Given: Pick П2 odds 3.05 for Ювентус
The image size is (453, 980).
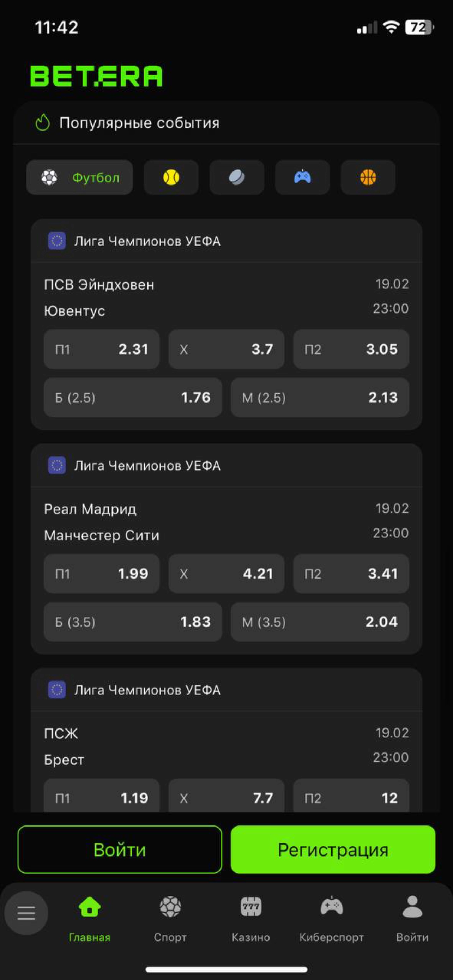Looking at the screenshot, I should pyautogui.click(x=351, y=349).
